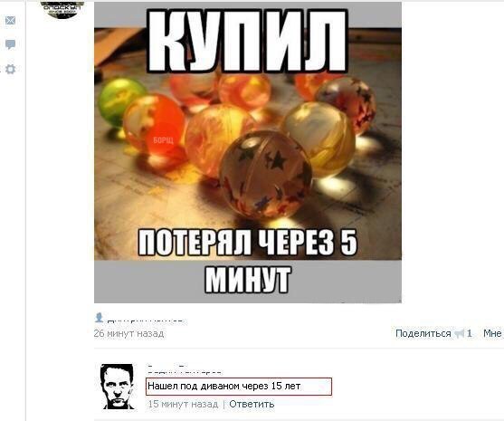Image resolution: width=504 pixels, height=421 pixels.
Task: Open the post author's name link
Action: click(x=146, y=321)
